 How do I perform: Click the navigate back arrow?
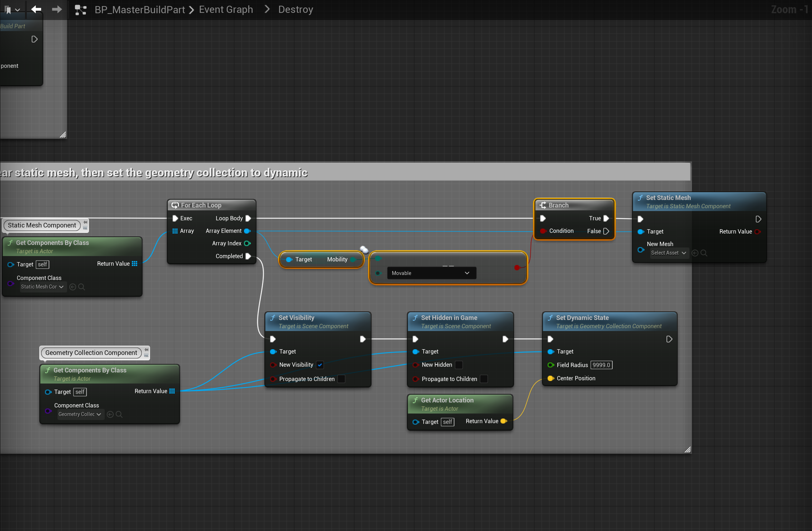coord(36,9)
